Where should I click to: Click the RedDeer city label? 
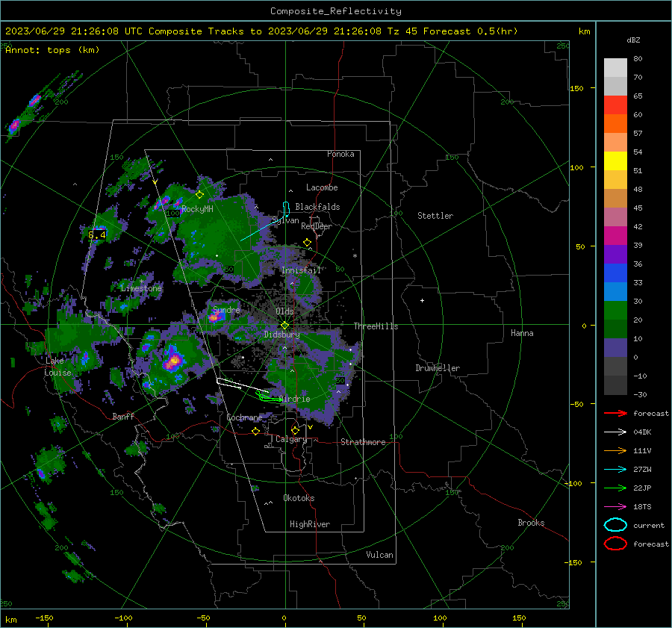point(317,226)
